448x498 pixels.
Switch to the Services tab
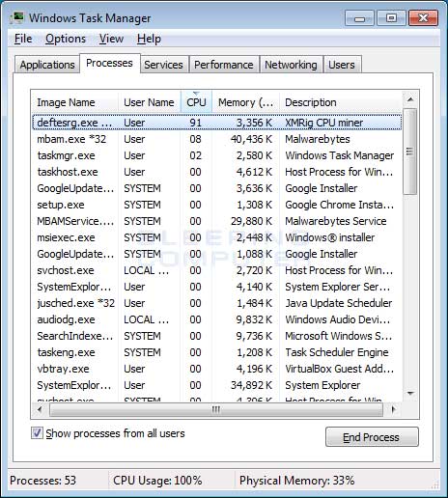(163, 65)
